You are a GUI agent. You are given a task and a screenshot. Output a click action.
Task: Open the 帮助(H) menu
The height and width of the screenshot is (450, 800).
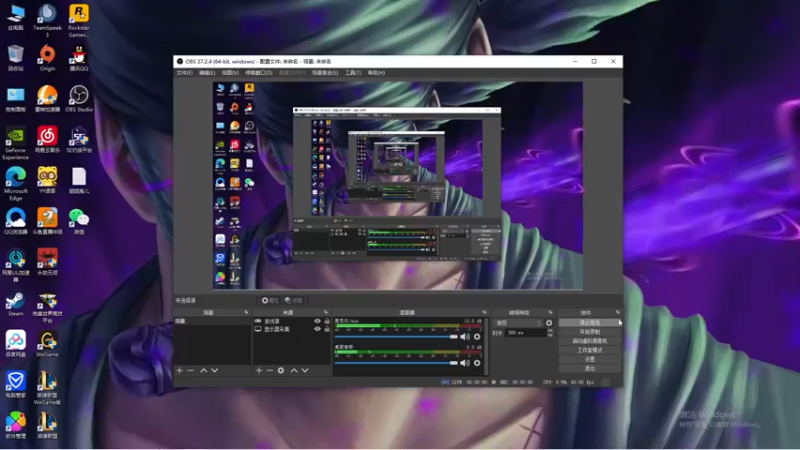point(377,73)
